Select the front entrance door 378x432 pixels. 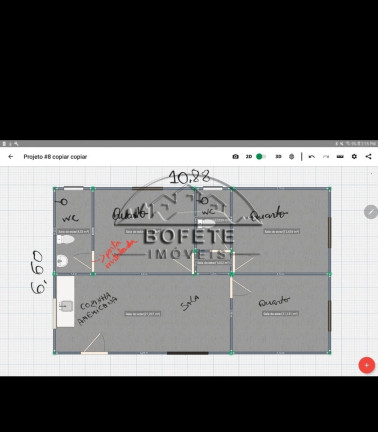[94, 343]
